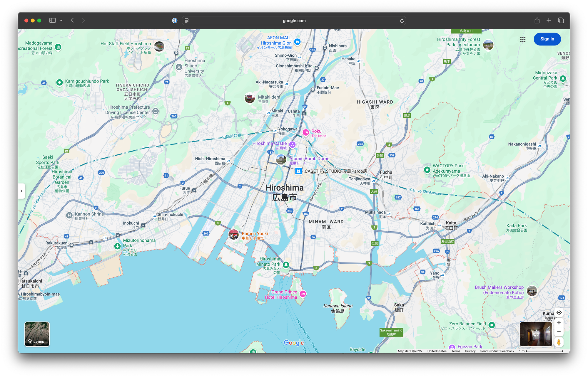
Task: Click the Saka-minami IC sign
Action: (391, 332)
